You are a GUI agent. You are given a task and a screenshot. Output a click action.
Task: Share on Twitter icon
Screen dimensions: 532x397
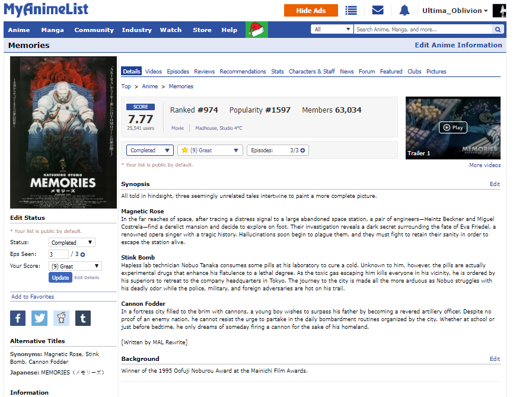[x=39, y=318]
